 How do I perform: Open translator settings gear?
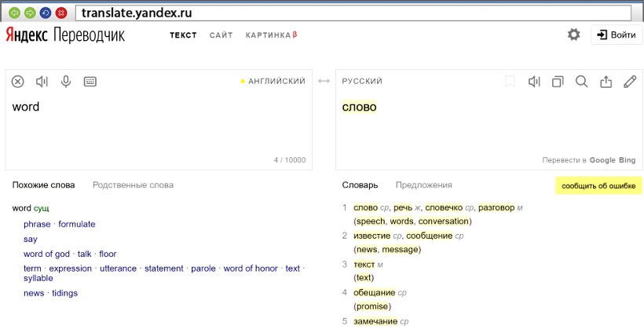click(574, 35)
